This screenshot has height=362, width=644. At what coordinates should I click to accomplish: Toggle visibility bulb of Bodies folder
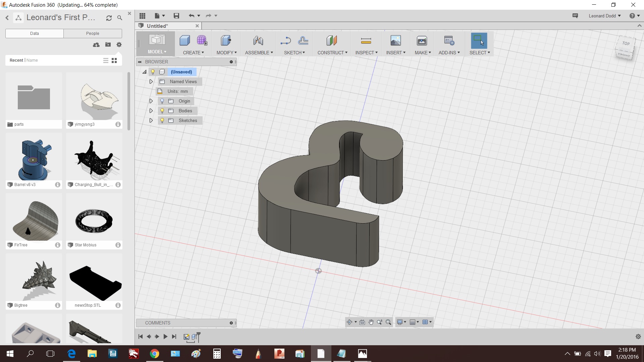pyautogui.click(x=162, y=111)
